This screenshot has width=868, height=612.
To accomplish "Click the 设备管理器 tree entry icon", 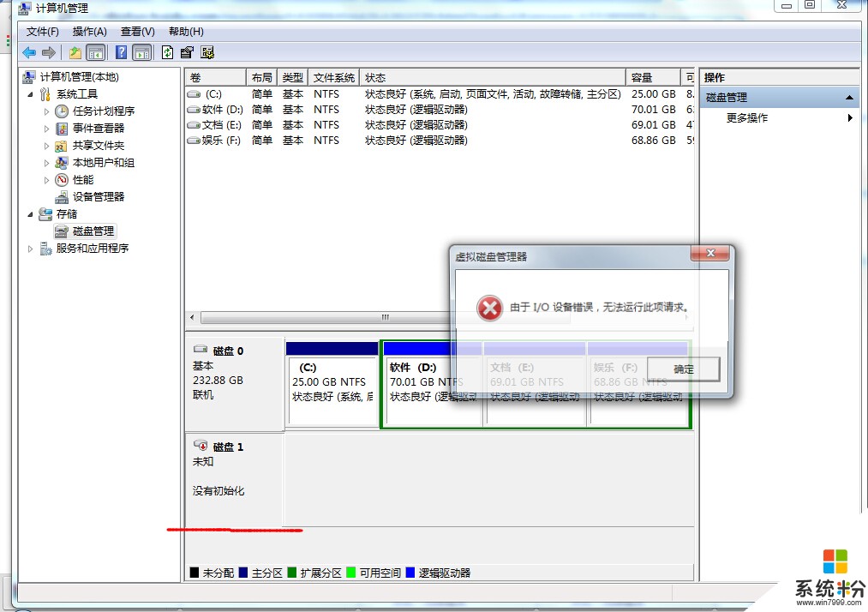I will tap(63, 196).
